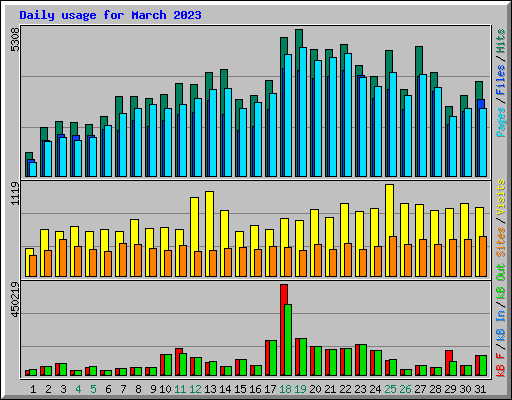Click the green kB Out bar for day 31
The height and width of the screenshot is (400, 512).
483,366
